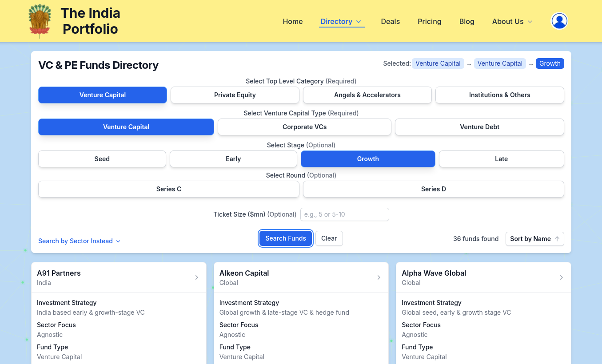
Task: Select Angels & Accelerators category
Action: [367, 95]
